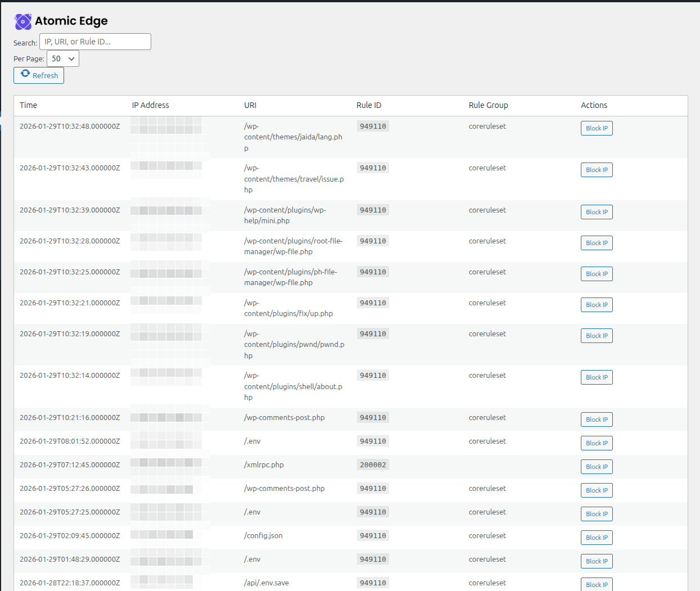Block IP for the travel/issue.php request
Viewport: 700px width, 591px height.
(596, 169)
